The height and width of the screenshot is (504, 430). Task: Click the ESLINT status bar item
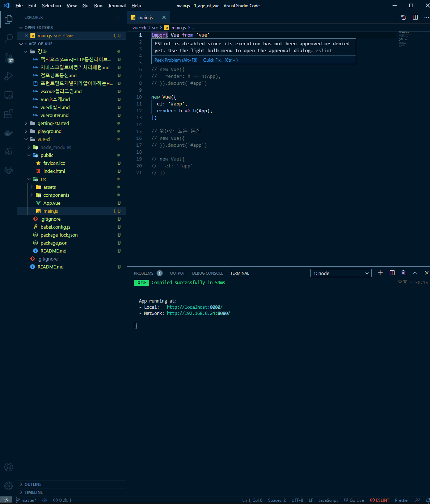(380, 500)
